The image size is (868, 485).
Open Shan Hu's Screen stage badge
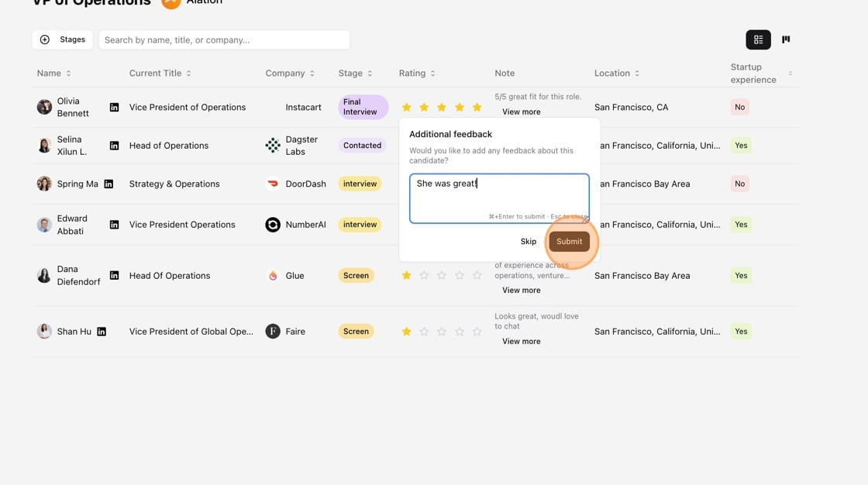[356, 332]
